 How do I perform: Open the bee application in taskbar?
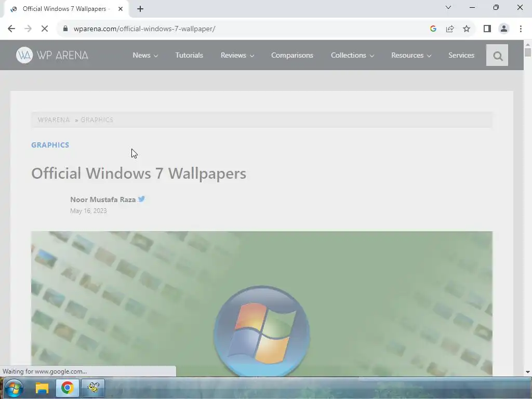[93, 388]
